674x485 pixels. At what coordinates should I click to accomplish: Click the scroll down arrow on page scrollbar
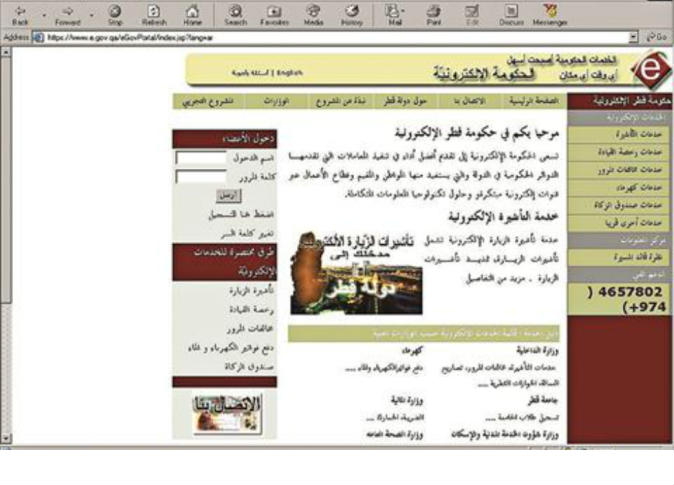pyautogui.click(x=6, y=438)
